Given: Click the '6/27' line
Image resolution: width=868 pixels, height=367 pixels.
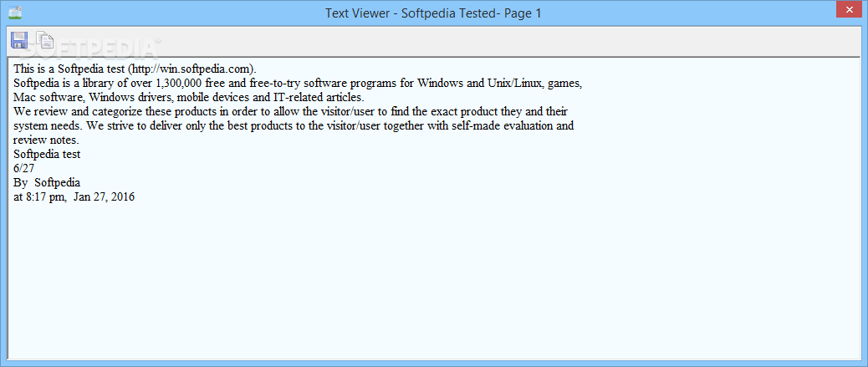Looking at the screenshot, I should pyautogui.click(x=24, y=168).
